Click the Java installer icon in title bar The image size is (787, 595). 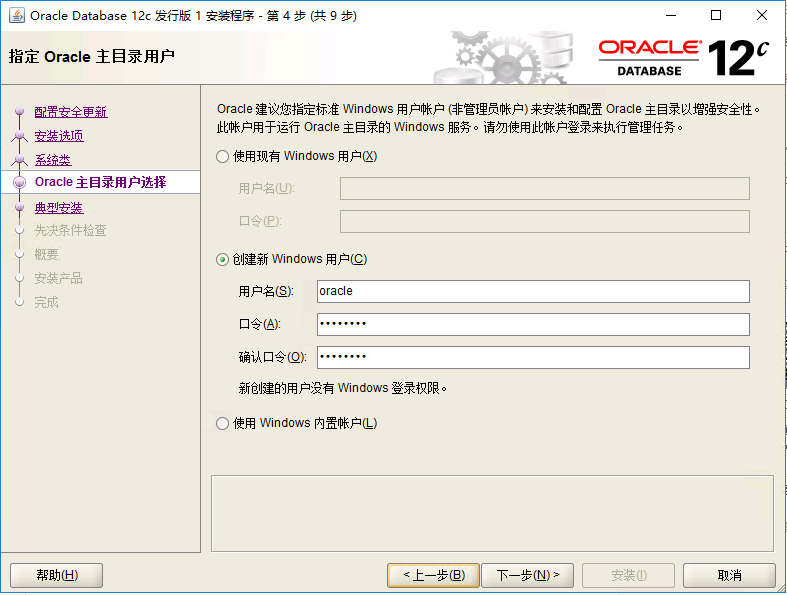click(x=17, y=16)
